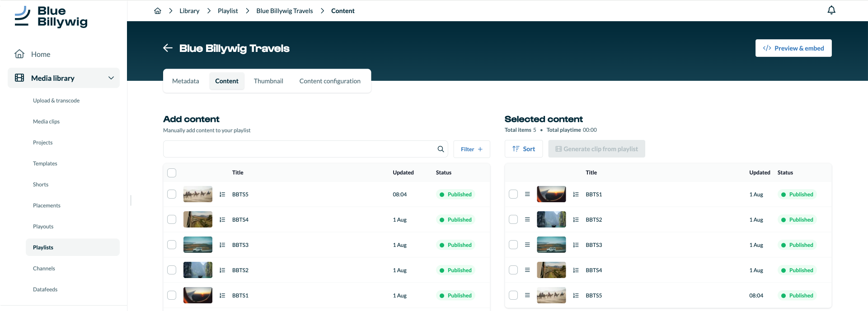
Task: Click the search magnifier icon
Action: 441,149
